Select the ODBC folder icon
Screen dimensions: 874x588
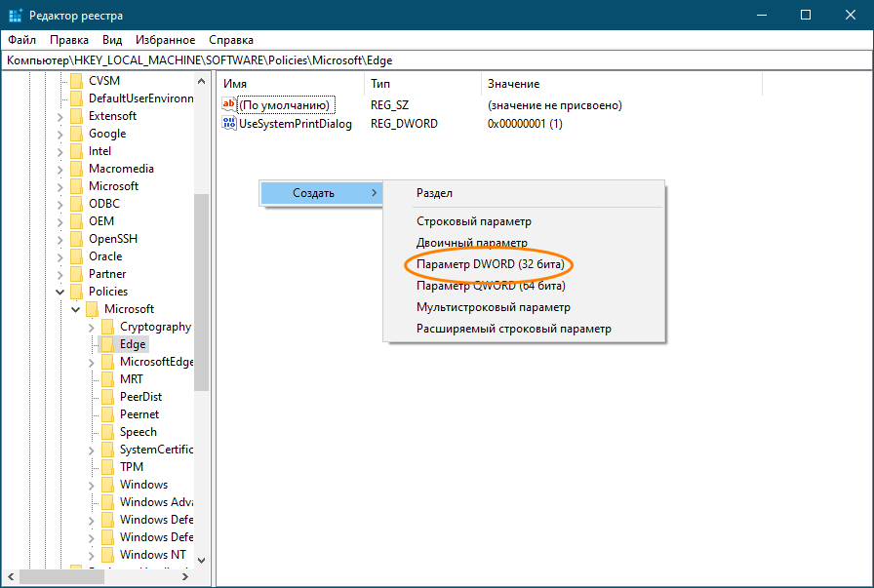click(76, 204)
